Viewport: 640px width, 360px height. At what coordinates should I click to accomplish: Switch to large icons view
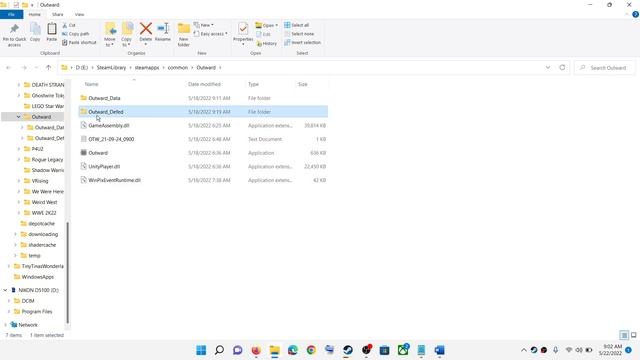(633, 335)
